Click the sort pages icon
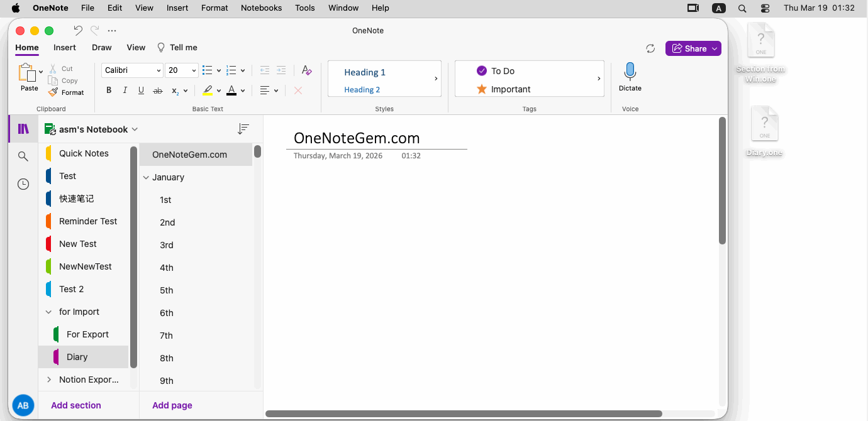 point(243,129)
